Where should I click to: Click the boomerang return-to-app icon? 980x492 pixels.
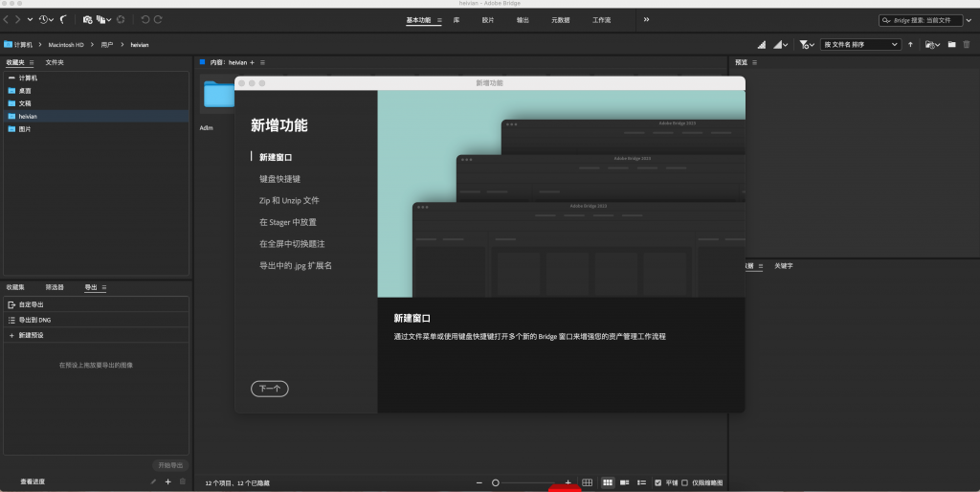(x=64, y=20)
